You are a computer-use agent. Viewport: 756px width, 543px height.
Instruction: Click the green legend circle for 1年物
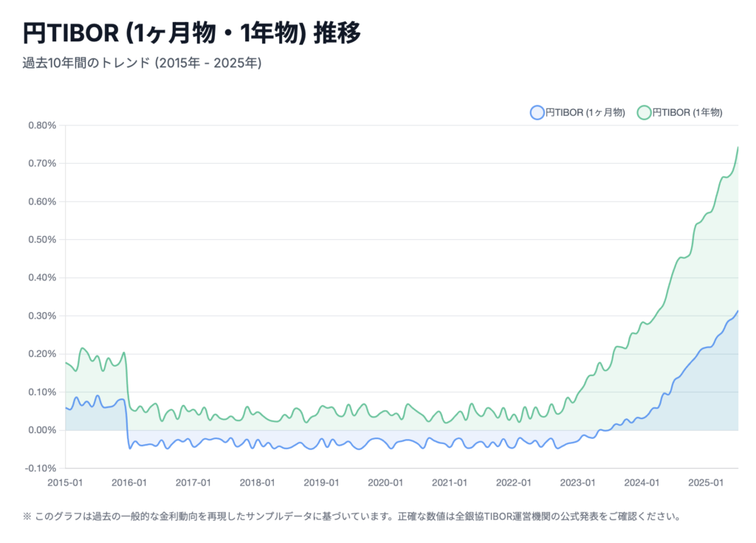tap(644, 112)
